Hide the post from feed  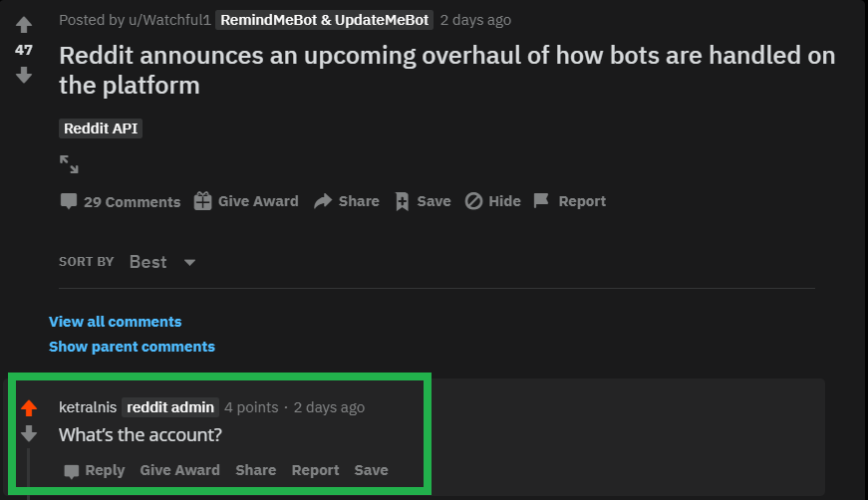pyautogui.click(x=492, y=201)
